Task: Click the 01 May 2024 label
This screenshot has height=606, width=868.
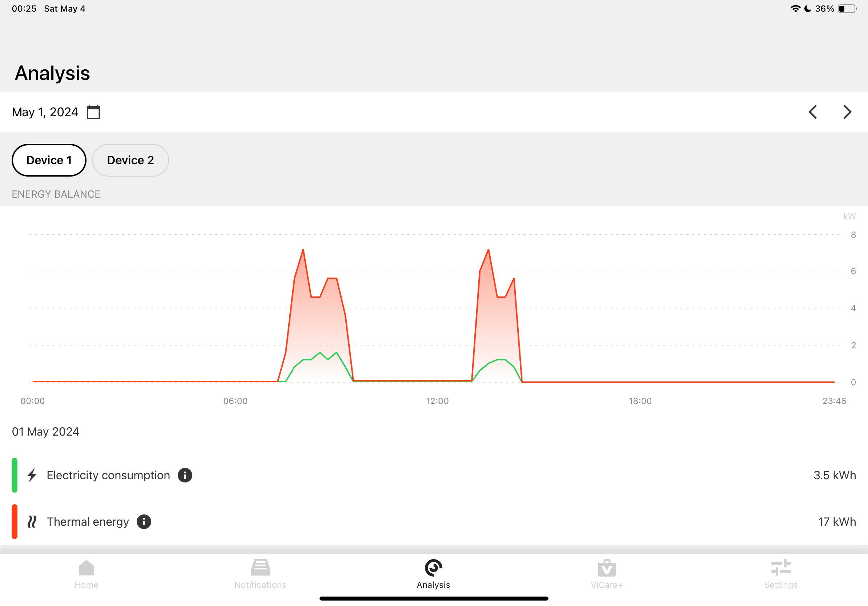Action: click(x=46, y=432)
